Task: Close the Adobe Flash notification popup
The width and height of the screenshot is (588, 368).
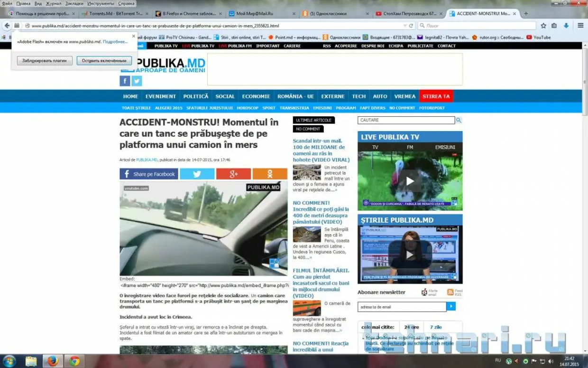Action: point(134,35)
